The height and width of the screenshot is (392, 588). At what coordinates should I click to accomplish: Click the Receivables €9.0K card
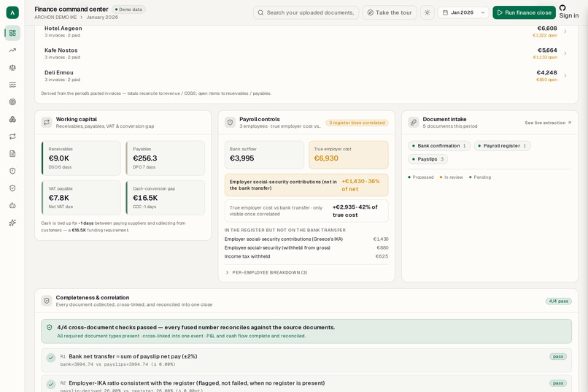(81, 158)
